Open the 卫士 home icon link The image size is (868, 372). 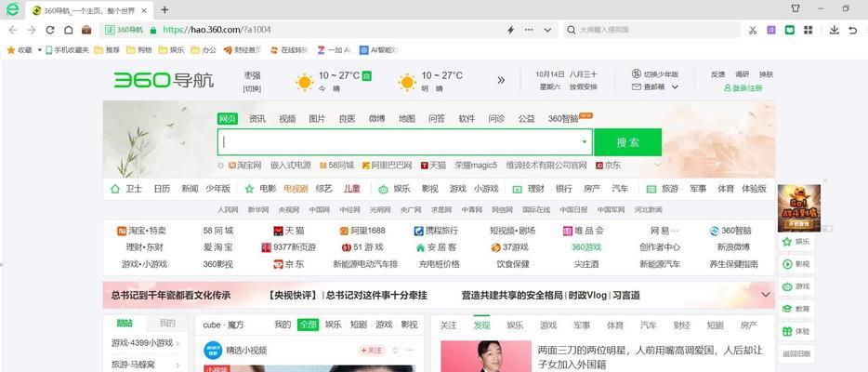pyautogui.click(x=126, y=189)
